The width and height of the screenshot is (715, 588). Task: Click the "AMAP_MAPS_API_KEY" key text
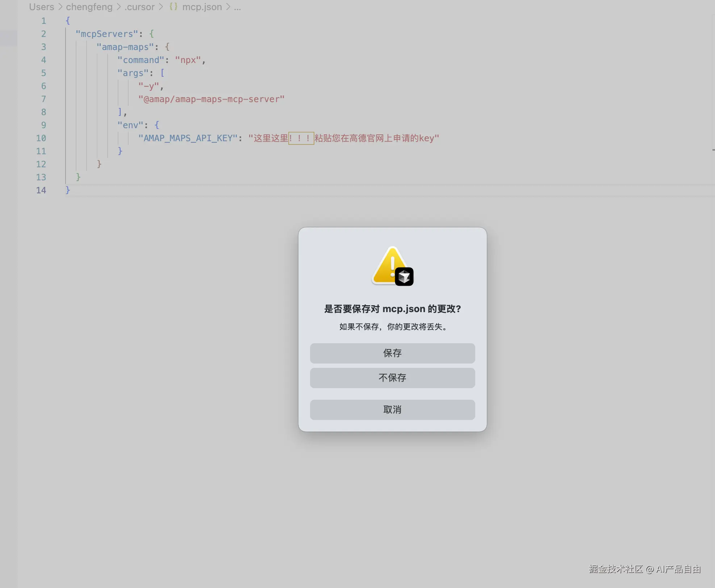188,138
